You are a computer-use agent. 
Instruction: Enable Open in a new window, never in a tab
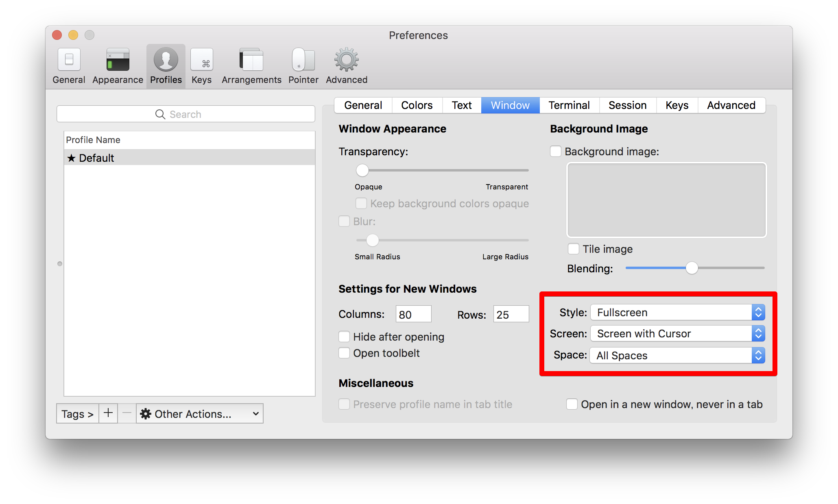[572, 404]
